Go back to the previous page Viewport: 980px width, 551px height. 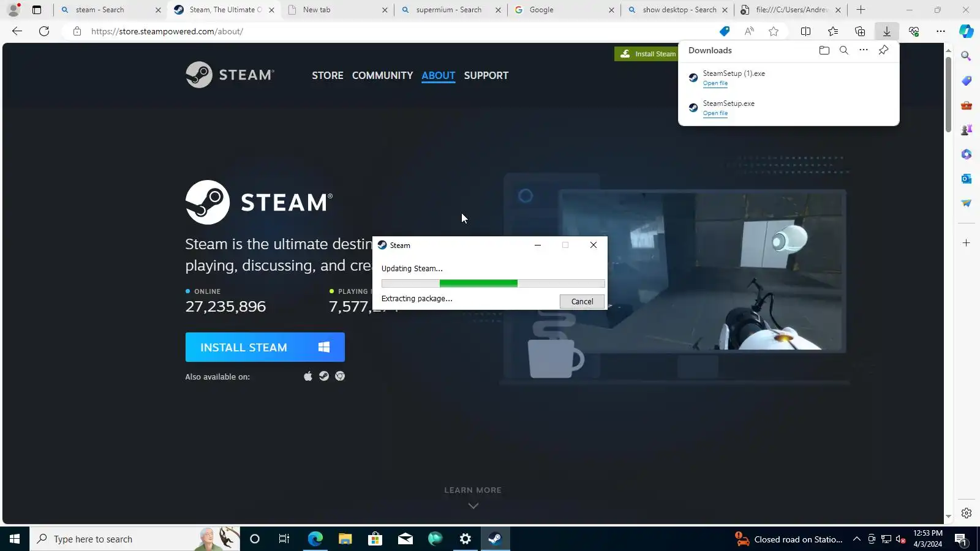coord(17,31)
